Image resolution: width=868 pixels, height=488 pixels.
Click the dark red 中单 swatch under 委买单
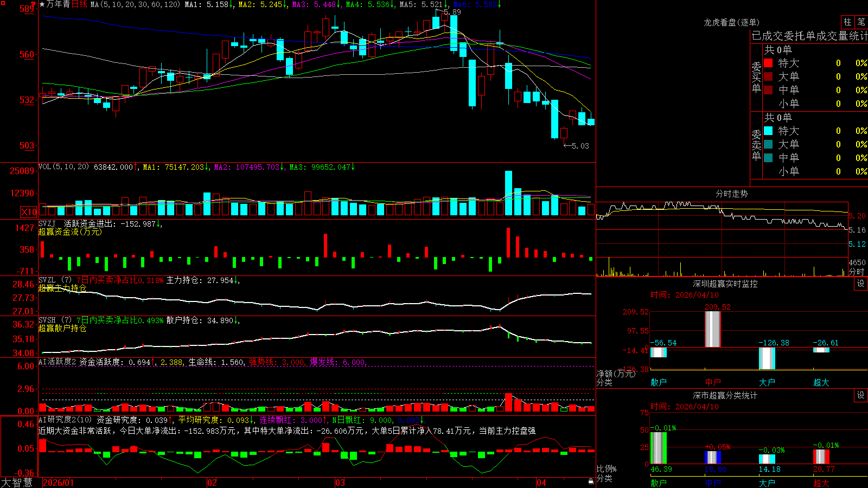tap(768, 90)
